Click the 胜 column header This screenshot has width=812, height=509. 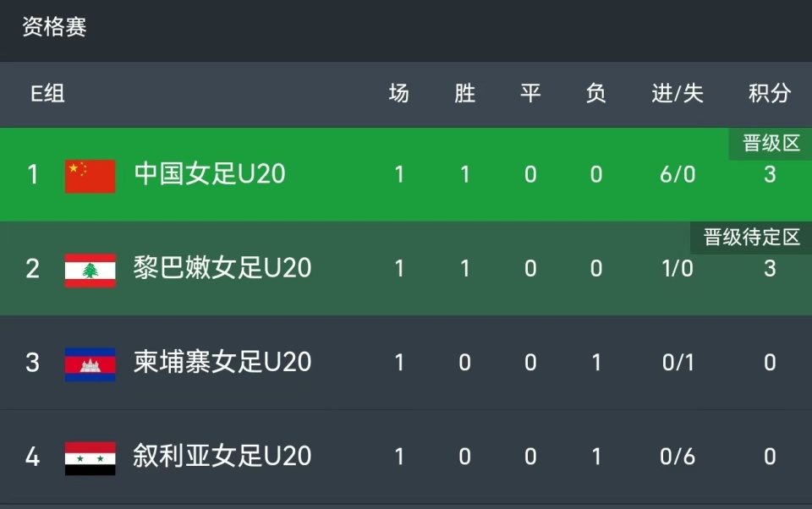(x=465, y=94)
